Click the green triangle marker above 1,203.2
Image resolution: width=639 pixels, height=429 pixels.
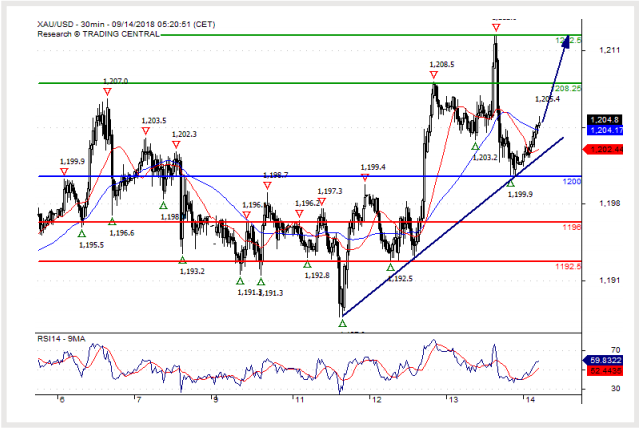475,146
